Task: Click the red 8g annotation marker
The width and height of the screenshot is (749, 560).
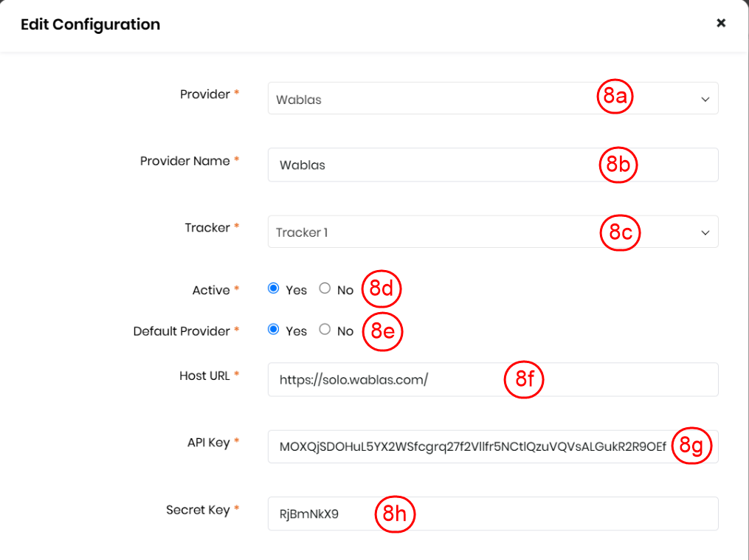Action: click(x=691, y=446)
